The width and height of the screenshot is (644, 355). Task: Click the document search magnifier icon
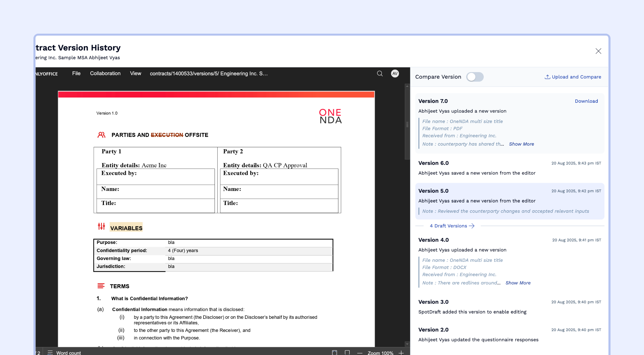click(380, 74)
